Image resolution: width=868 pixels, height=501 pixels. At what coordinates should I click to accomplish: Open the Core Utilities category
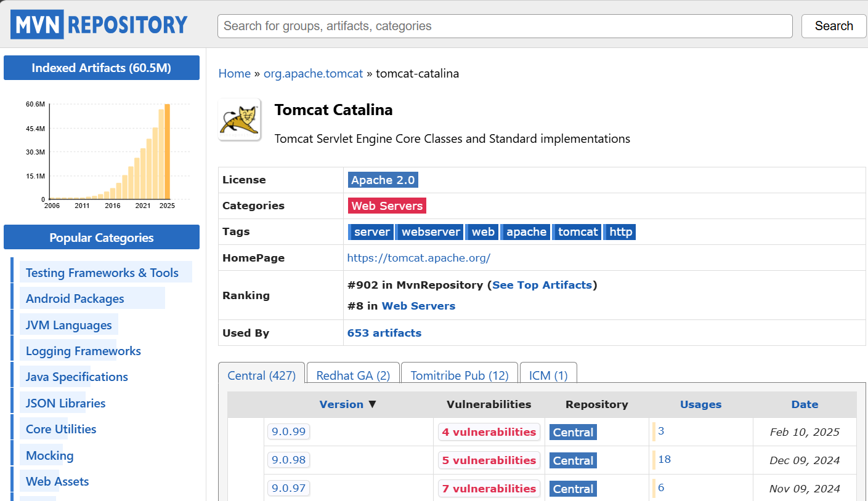[61, 429]
